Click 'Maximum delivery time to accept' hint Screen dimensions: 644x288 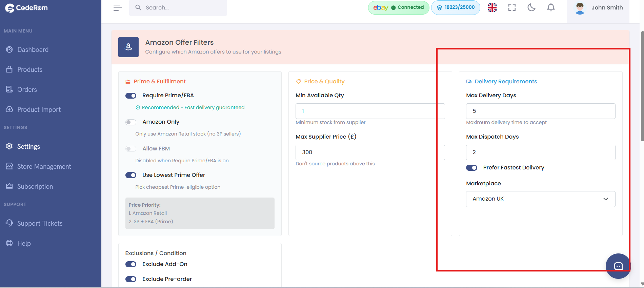(x=506, y=122)
